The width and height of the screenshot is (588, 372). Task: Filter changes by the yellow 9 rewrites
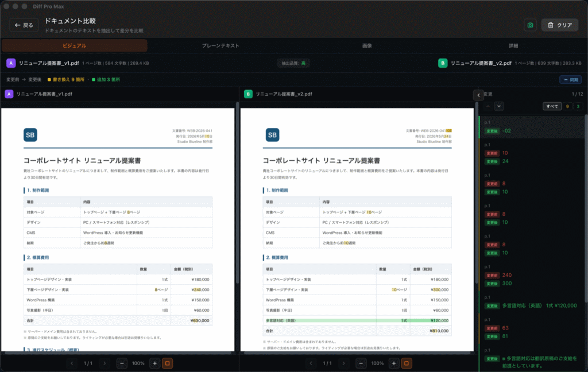(x=567, y=107)
